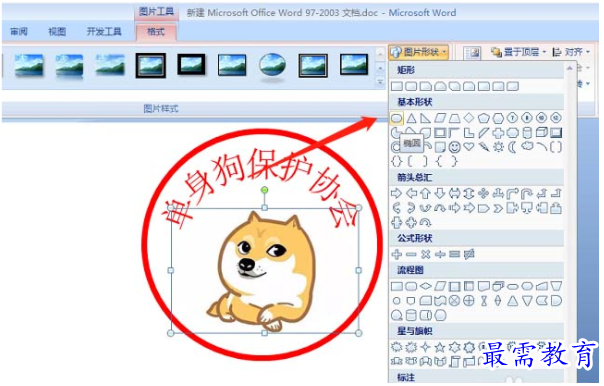Image resolution: width=604 pixels, height=386 pixels.
Task: Select the Down Arrow block arrow
Action: 440,193
